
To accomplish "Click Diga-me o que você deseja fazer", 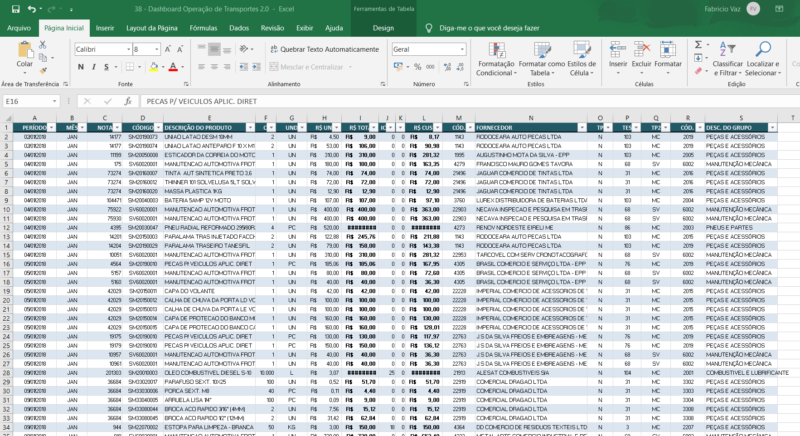I will 489,28.
